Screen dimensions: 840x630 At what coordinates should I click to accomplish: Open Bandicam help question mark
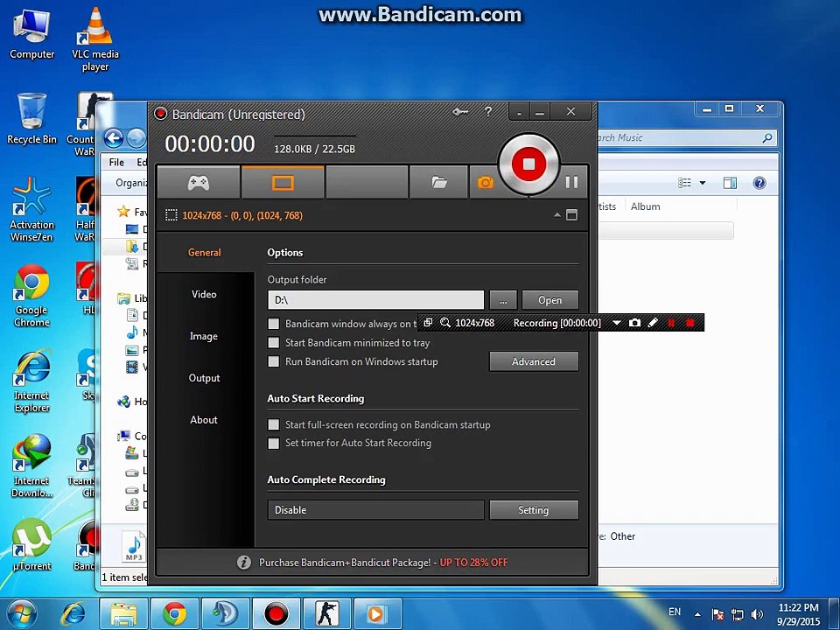point(488,111)
